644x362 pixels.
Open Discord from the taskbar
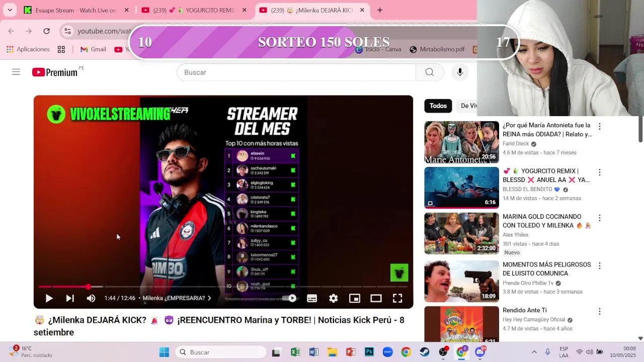[x=480, y=352]
